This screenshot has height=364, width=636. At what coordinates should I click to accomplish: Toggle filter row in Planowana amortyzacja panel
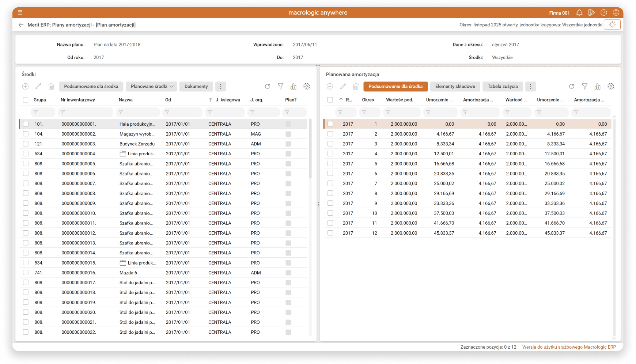click(584, 87)
